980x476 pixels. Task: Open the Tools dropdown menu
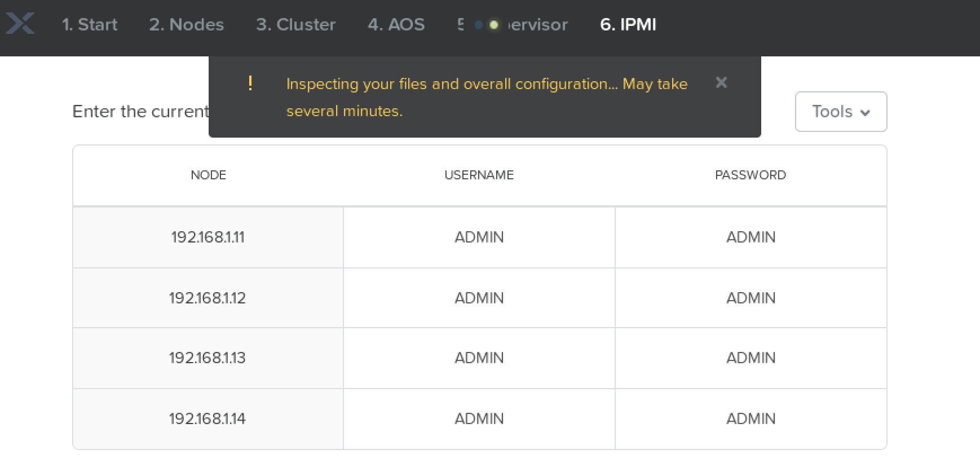(x=840, y=112)
